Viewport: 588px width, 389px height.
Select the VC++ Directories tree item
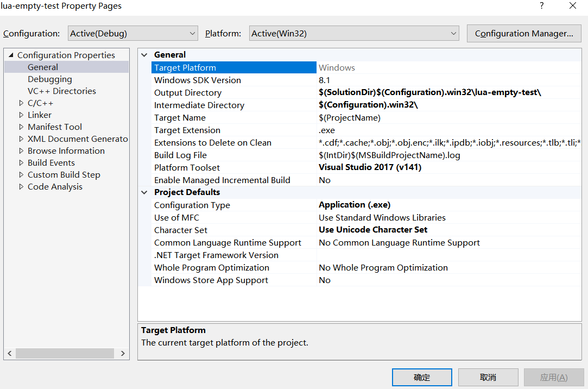point(62,91)
